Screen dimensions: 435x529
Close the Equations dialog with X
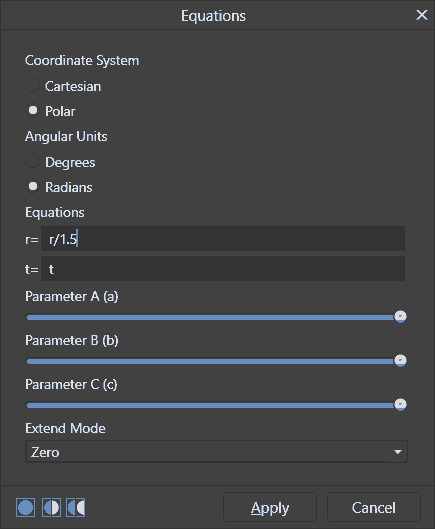coord(422,15)
